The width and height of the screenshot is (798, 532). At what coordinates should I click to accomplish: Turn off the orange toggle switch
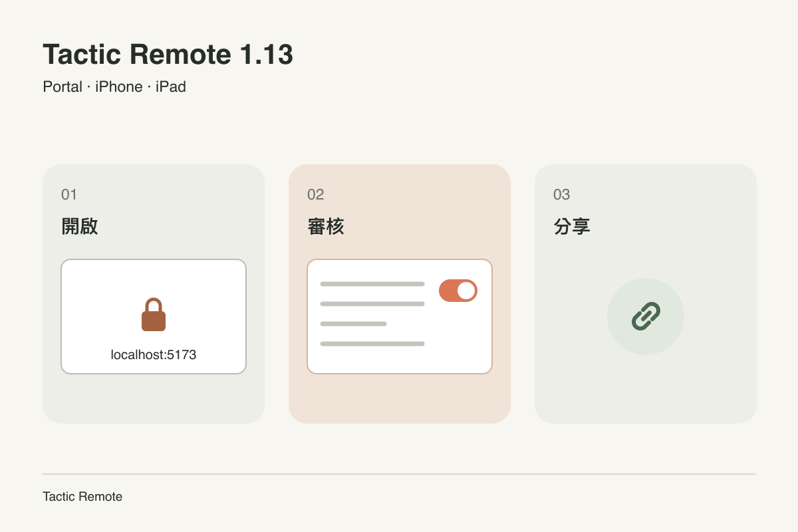pos(458,291)
